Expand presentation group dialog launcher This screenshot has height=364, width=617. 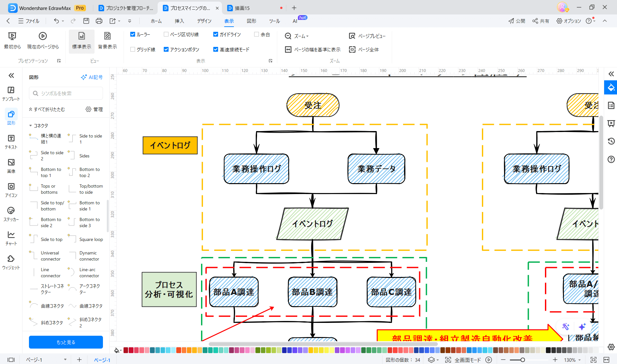(59, 61)
